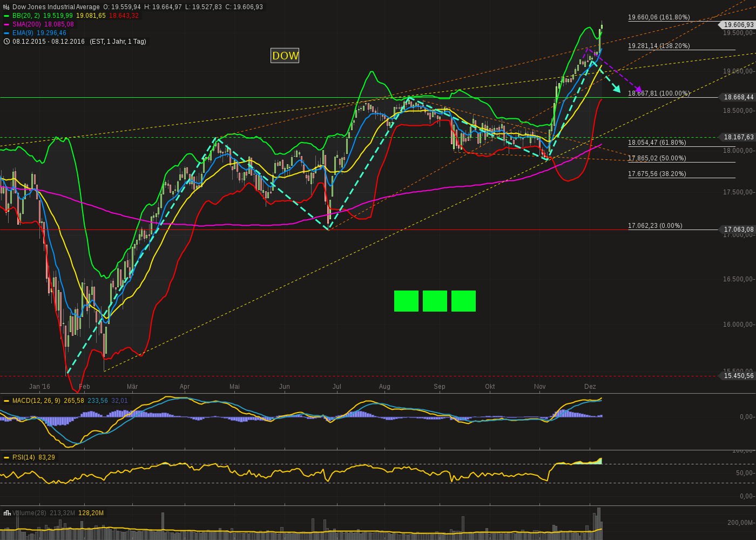The width and height of the screenshot is (756, 540).
Task: Click the BB upper band value 19.519,99
Action: coord(58,16)
